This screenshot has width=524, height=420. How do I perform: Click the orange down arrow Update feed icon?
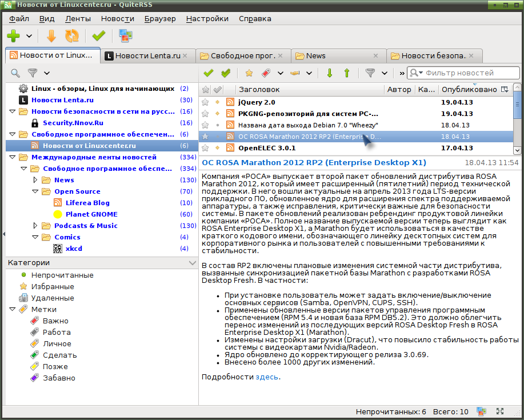click(51, 36)
